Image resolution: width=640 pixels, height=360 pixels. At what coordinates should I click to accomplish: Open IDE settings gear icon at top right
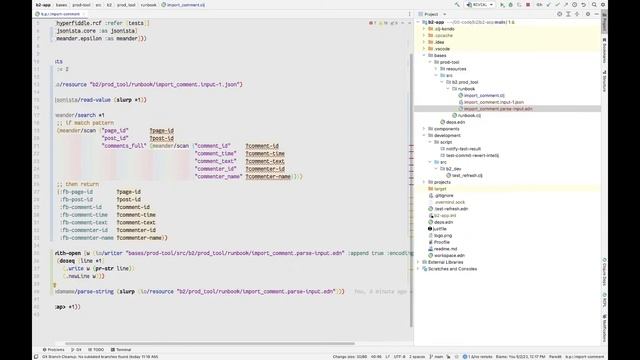603,5
